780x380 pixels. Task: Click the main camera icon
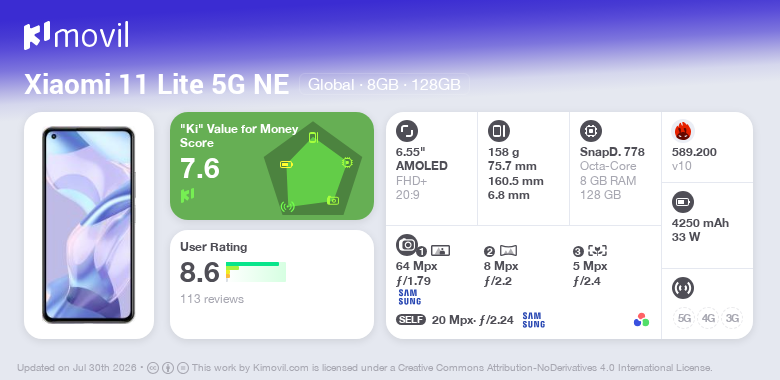(407, 245)
